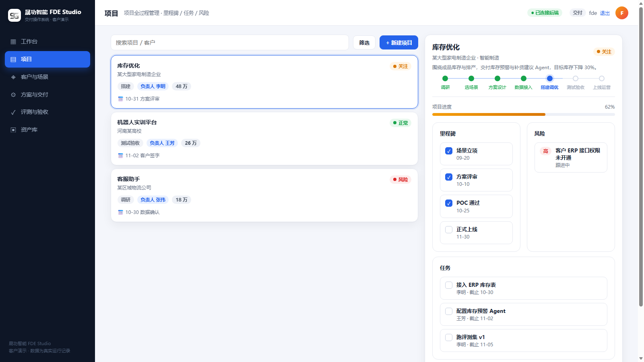Viewport: 644px width, 362px height.
Task: Click the 测试验收 stage dot
Action: (576, 78)
